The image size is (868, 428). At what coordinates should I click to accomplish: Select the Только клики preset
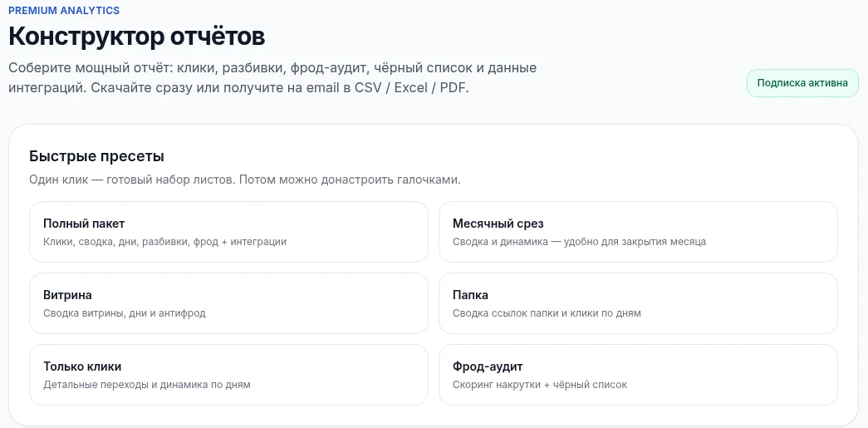228,375
